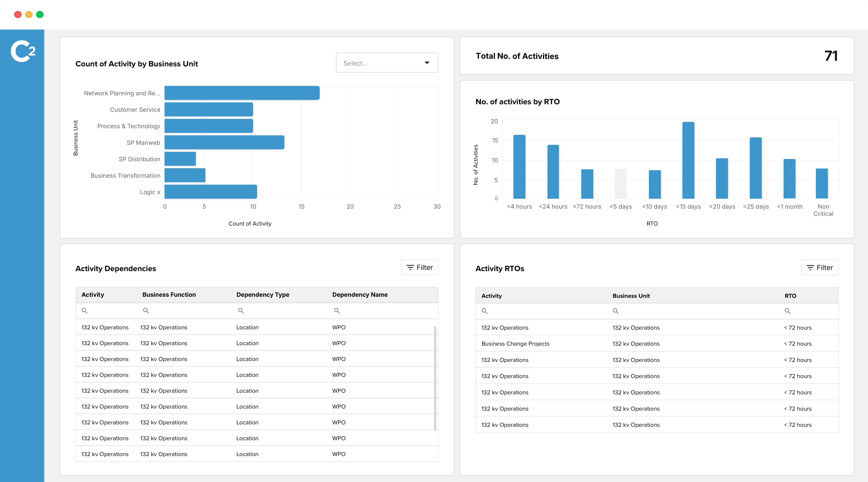Click search icon under Dependency Type column

tap(241, 311)
